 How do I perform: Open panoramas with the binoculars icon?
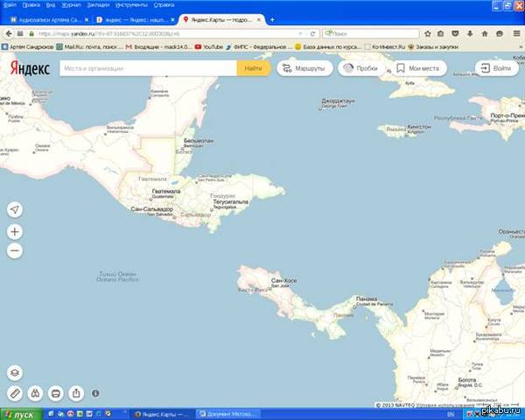tap(35, 393)
